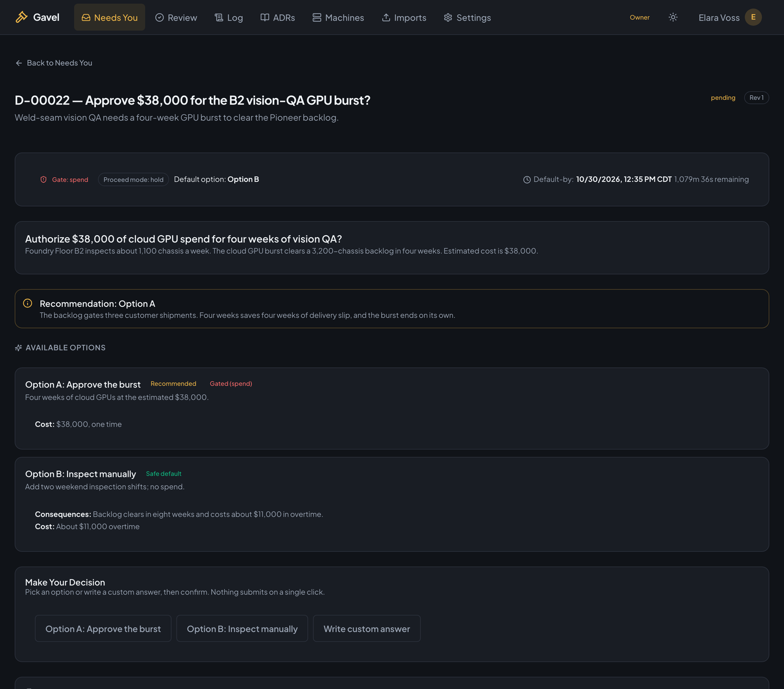Open the ADRs tab
The width and height of the screenshot is (784, 689).
[x=278, y=17]
